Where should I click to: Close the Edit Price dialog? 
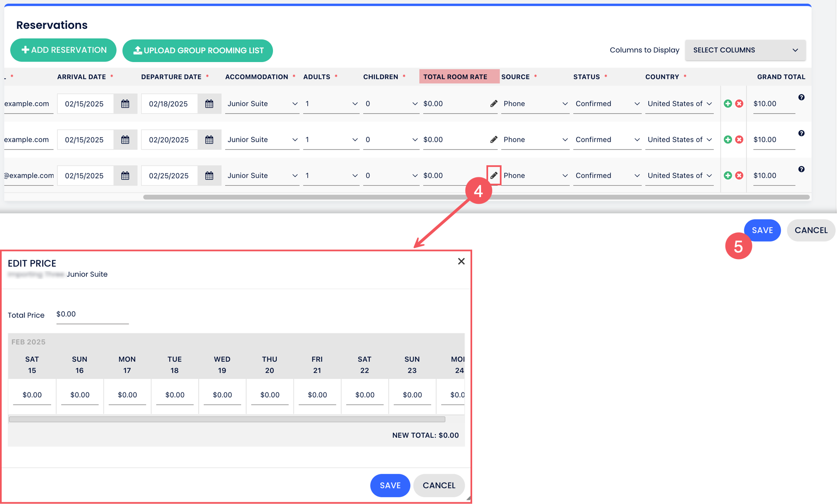(x=461, y=261)
